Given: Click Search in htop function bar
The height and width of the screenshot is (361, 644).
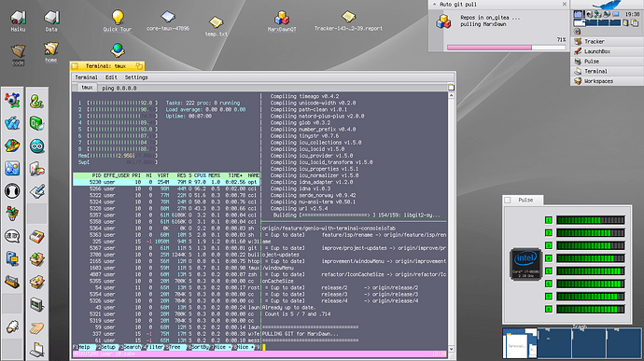Looking at the screenshot, I should [x=132, y=347].
